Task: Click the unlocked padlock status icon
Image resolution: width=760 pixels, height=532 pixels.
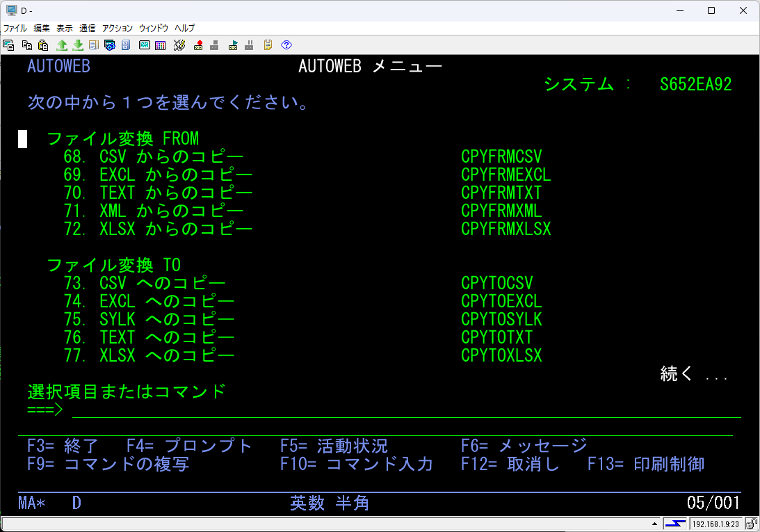Action: click(x=751, y=524)
